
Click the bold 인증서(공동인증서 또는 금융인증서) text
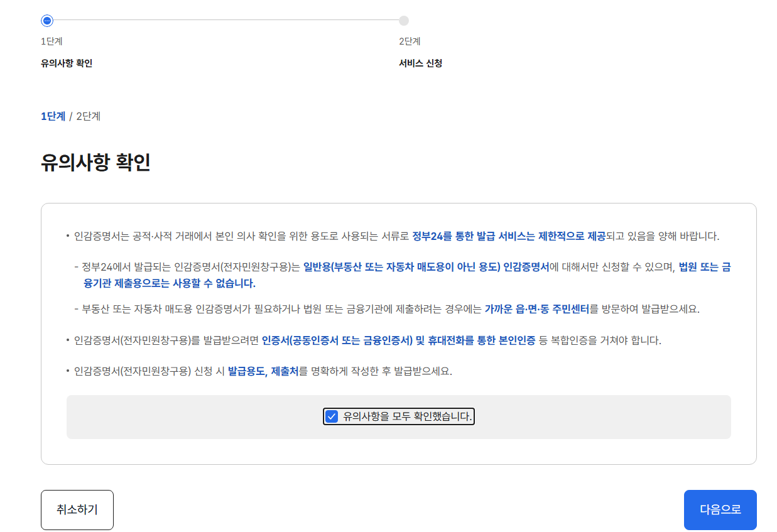tap(337, 340)
